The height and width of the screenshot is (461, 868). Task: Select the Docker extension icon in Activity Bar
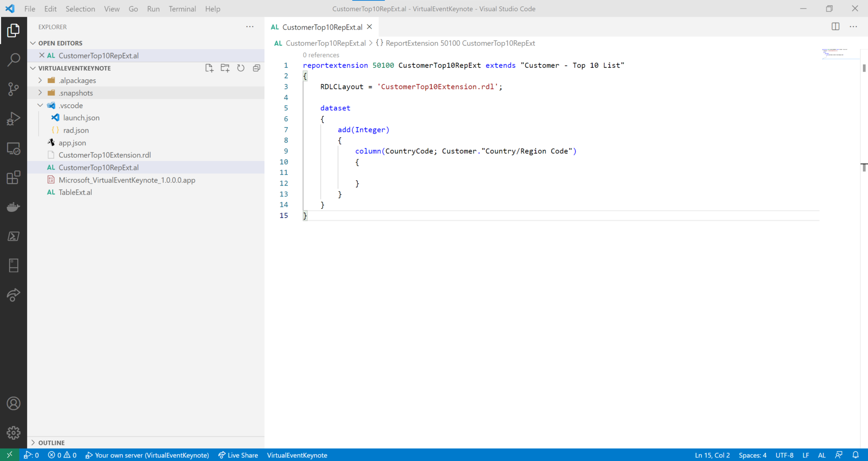pyautogui.click(x=14, y=207)
